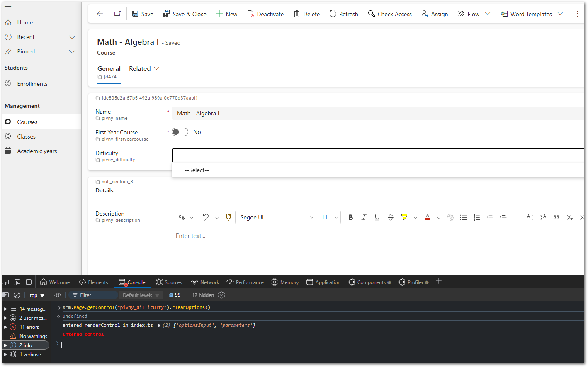Open the Segoe UI font dropdown
588x367 pixels.
pyautogui.click(x=276, y=217)
